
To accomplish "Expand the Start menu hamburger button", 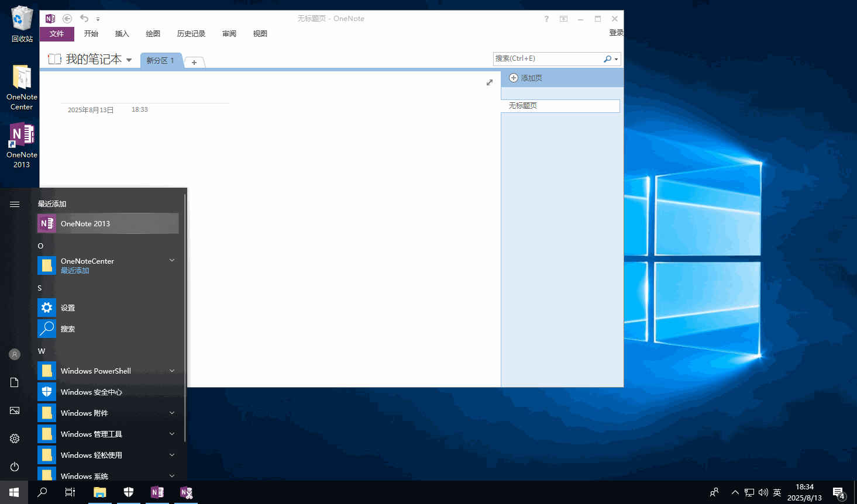I will (x=15, y=204).
